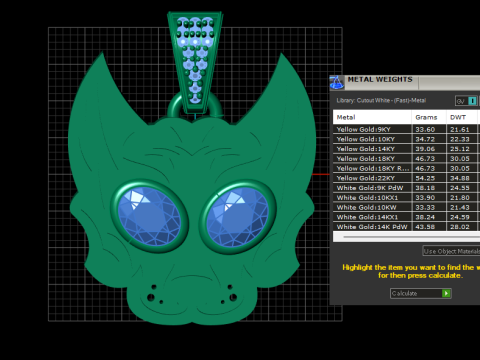Viewport: 480px width, 360px height.
Task: Sort by the Grams column header
Action: pyautogui.click(x=429, y=117)
